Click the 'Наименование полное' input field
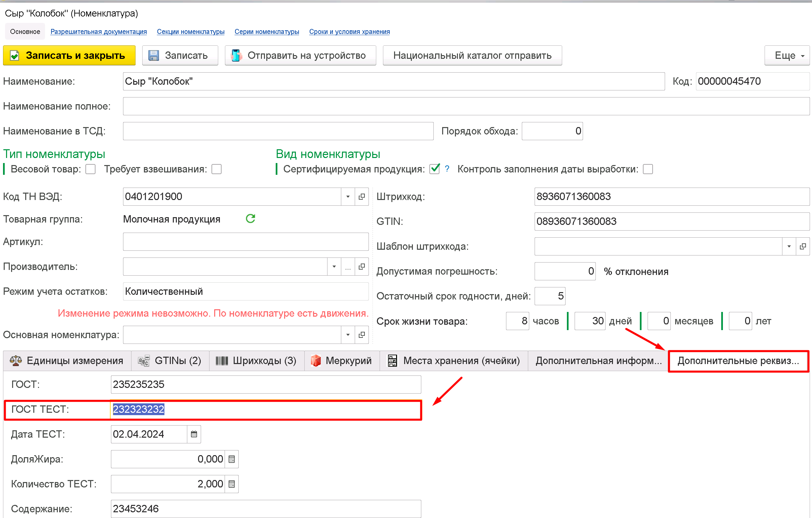Viewport: 812px width, 518px height. pos(466,106)
